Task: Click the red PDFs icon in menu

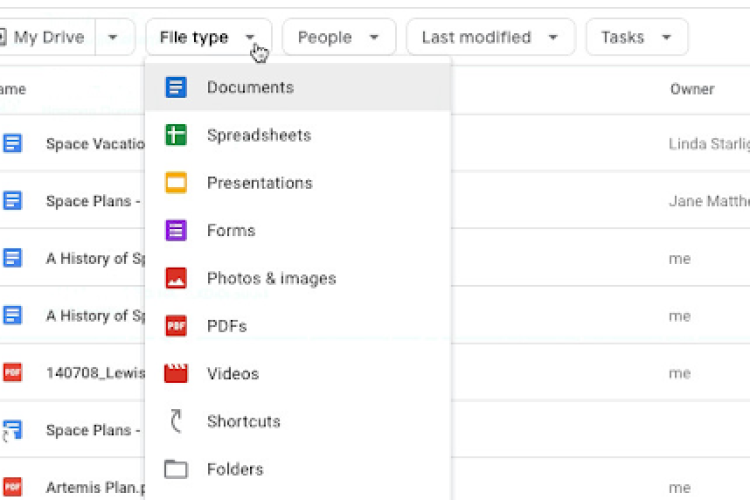Action: coord(176,326)
